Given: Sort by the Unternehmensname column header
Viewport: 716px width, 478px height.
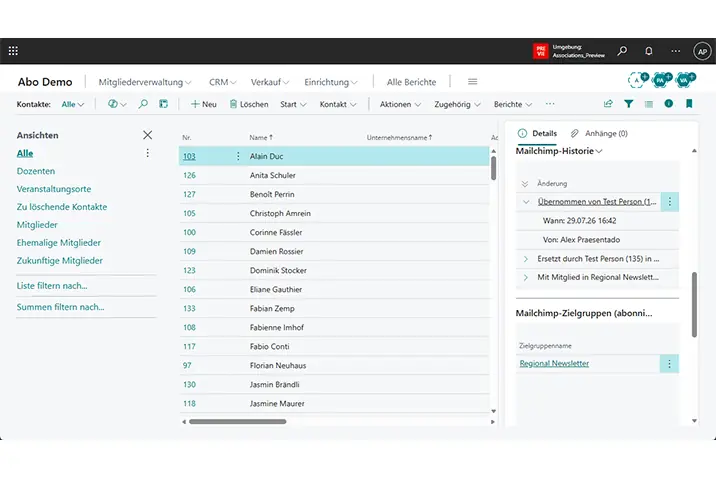Looking at the screenshot, I should (399, 137).
